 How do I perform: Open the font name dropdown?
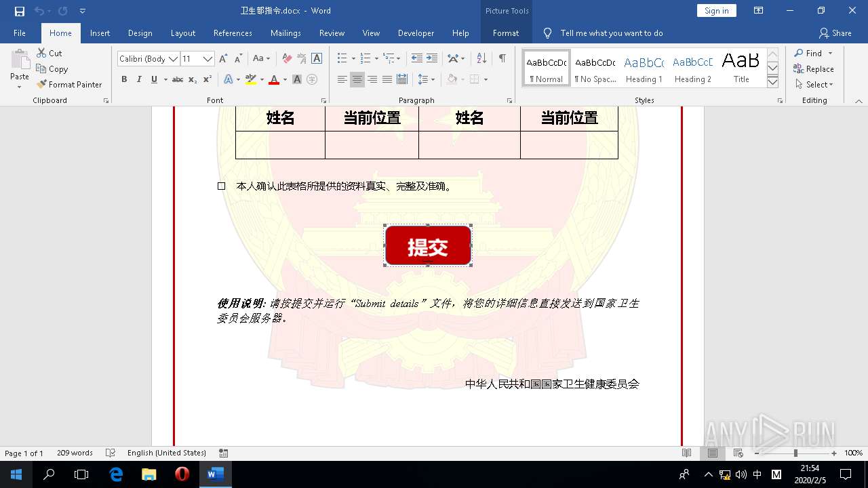[x=173, y=59]
